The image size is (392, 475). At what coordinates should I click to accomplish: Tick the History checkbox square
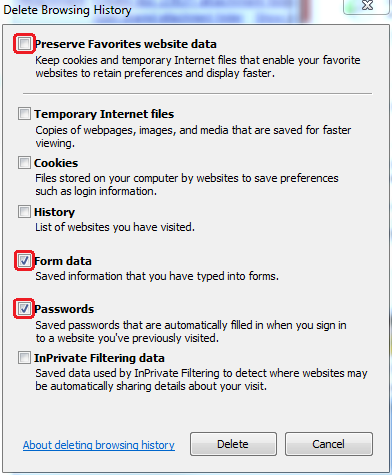[x=24, y=212]
